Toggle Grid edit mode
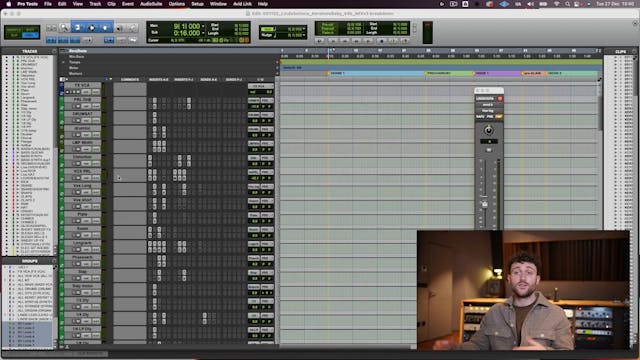Image resolution: width=640 pixels, height=360 pixels. [x=31, y=35]
